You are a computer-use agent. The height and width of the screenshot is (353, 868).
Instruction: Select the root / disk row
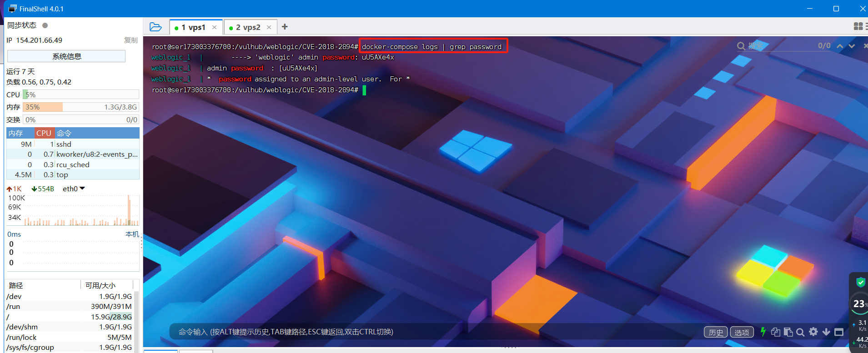[x=69, y=317]
